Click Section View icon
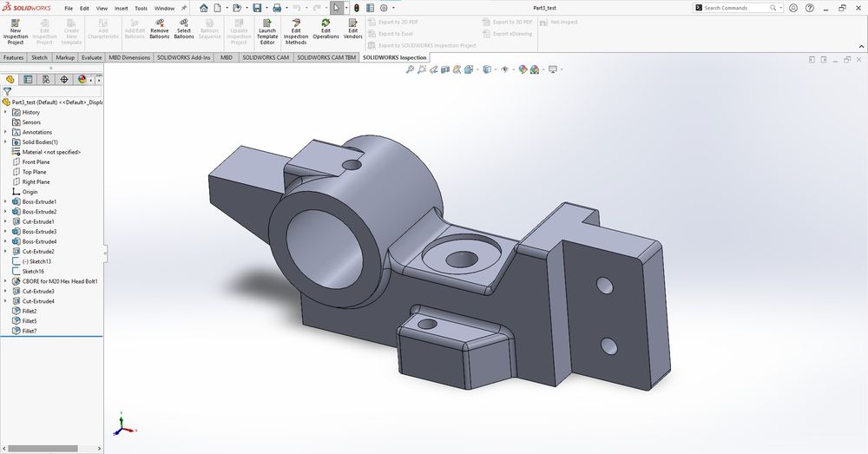 pyautogui.click(x=445, y=69)
